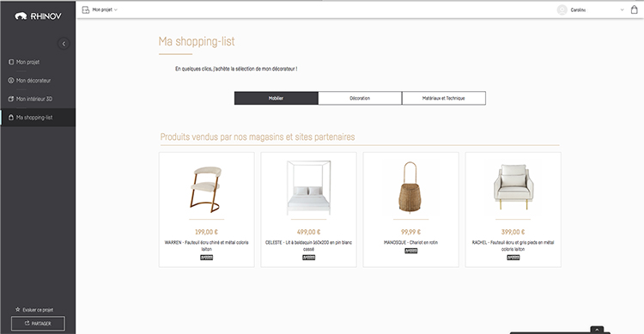Select the Mobilier tab
Screen dimensions: 644x334
(x=276, y=98)
